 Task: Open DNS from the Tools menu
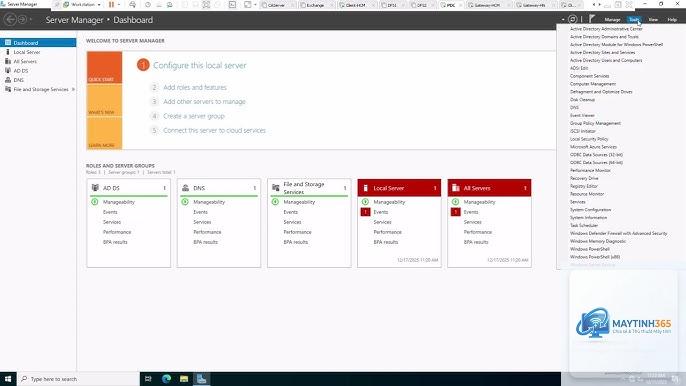[574, 108]
